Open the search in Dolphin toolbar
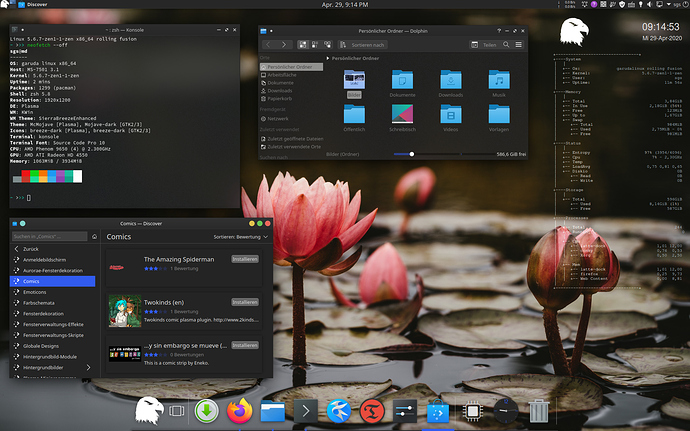This screenshot has width=690, height=431. [x=506, y=44]
